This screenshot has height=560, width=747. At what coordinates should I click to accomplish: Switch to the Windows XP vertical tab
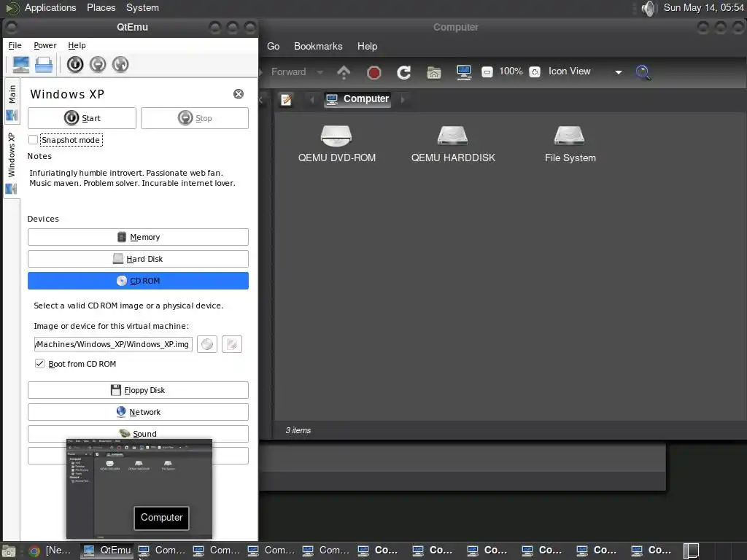(x=12, y=163)
